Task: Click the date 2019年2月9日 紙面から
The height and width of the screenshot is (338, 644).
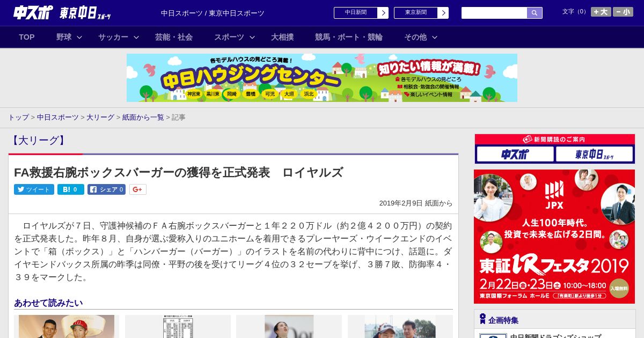Action: [x=416, y=203]
